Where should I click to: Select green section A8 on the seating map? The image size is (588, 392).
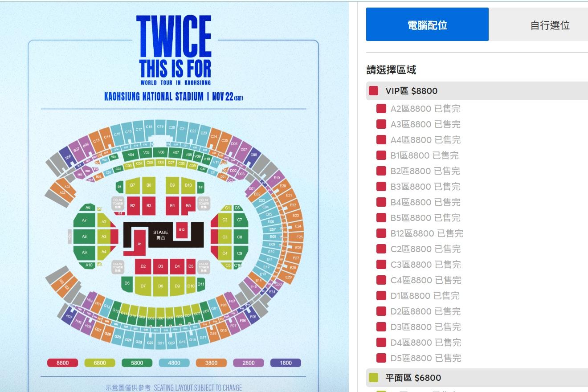tap(85, 237)
